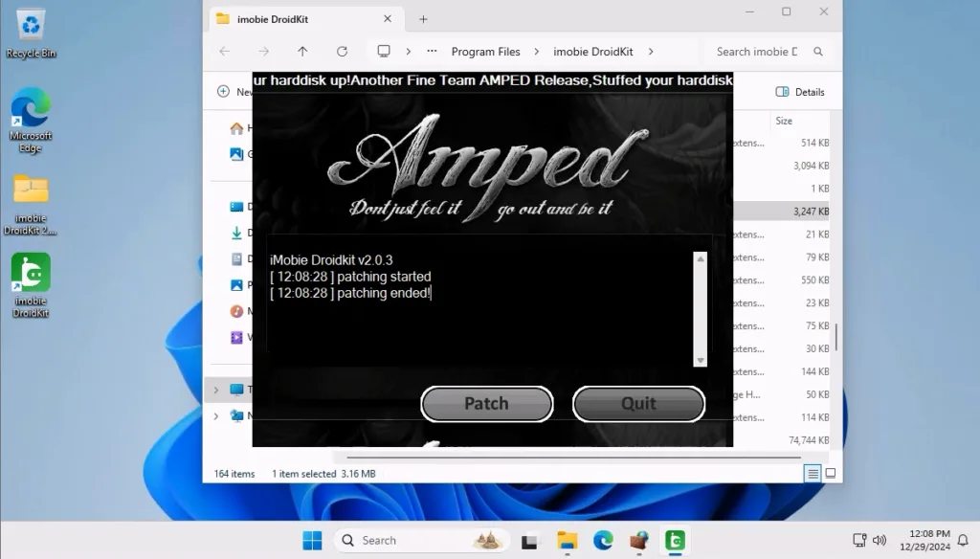Click the Explorer horizontal scrollbar

[x=573, y=458]
